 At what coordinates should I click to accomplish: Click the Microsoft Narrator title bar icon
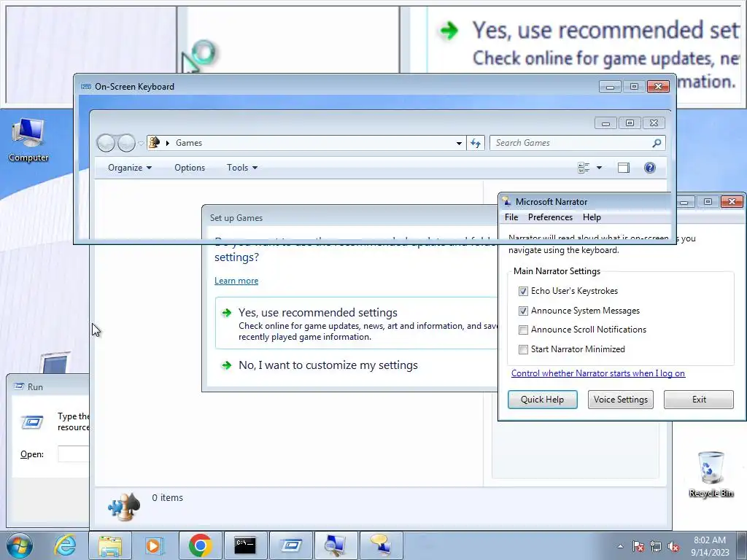click(x=506, y=201)
